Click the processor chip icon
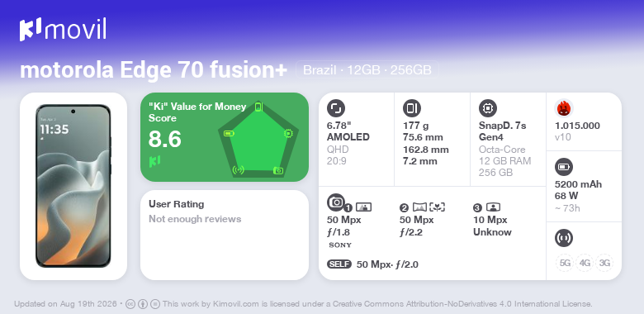Screen dimensions: 644x314 [x=487, y=108]
